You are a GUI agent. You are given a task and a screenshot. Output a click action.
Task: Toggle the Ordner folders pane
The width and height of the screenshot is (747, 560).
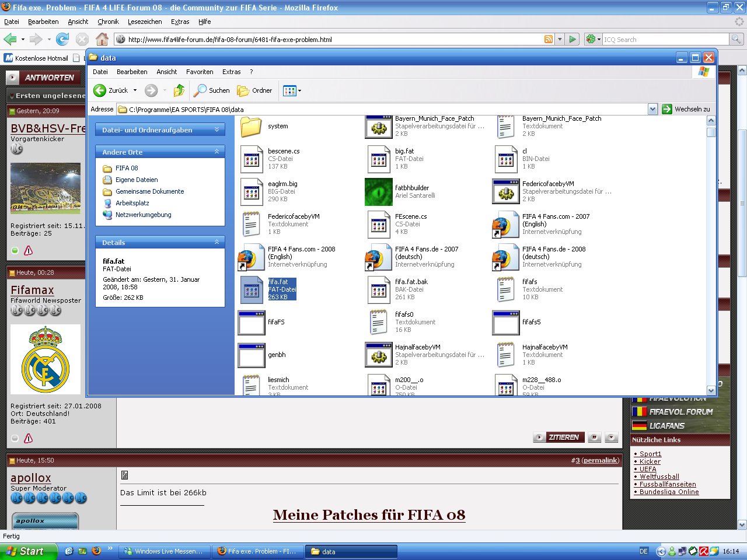coord(255,90)
